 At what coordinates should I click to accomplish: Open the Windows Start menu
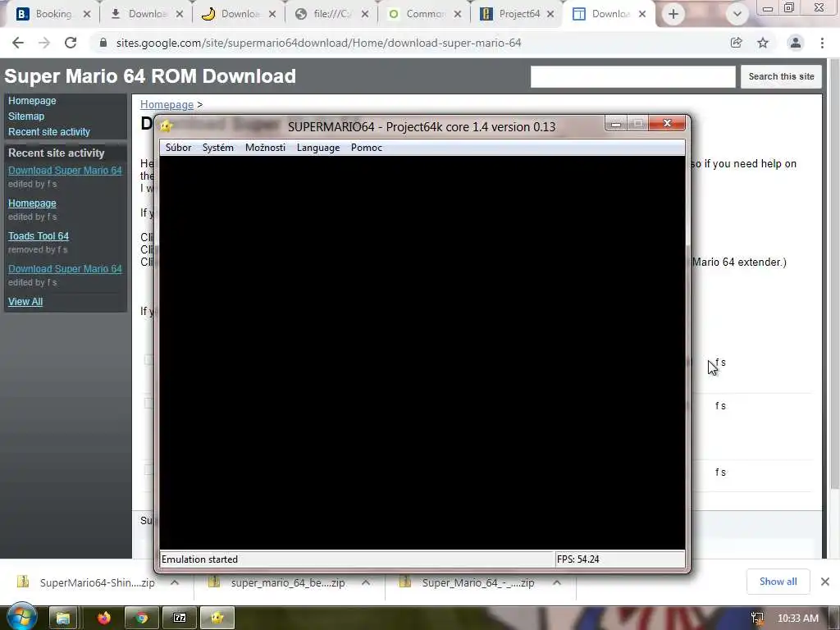[21, 616]
